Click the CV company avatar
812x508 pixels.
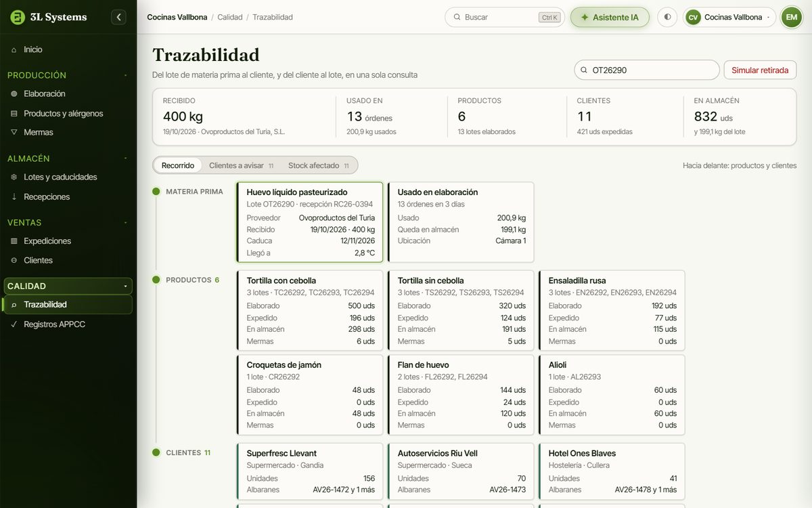(693, 17)
